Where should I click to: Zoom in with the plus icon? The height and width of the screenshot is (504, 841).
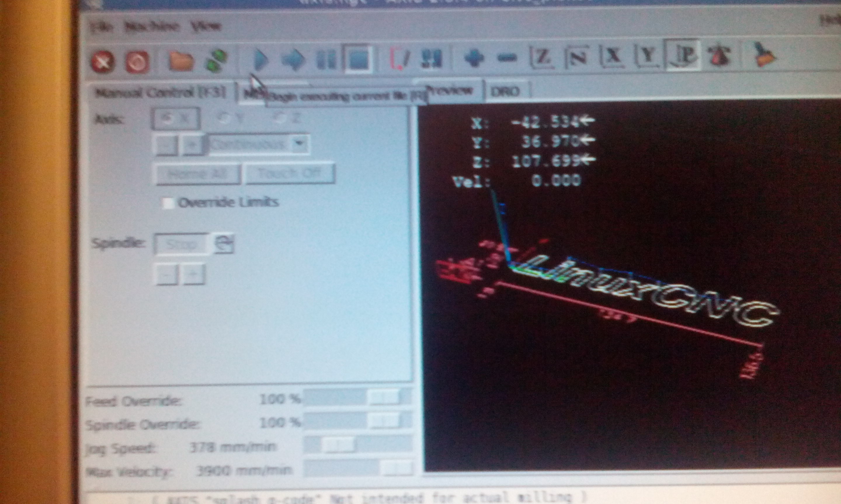tap(474, 58)
